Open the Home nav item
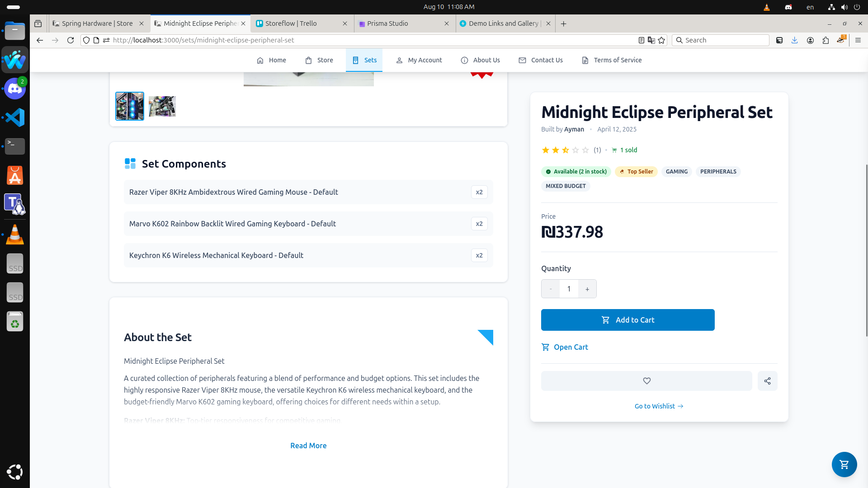 (271, 60)
